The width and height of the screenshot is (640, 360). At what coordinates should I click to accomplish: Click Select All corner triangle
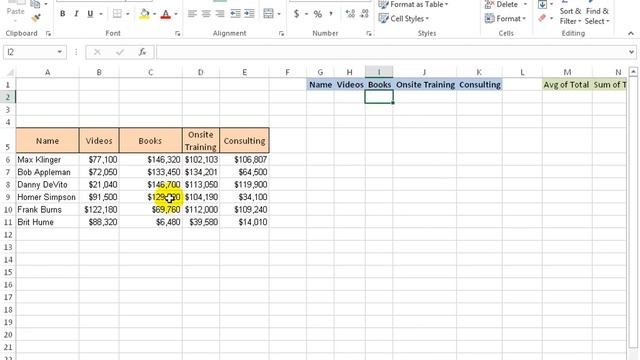(10, 73)
